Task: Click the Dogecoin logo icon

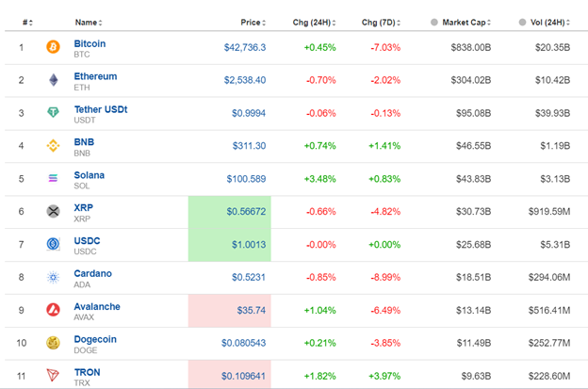Action: 53,343
